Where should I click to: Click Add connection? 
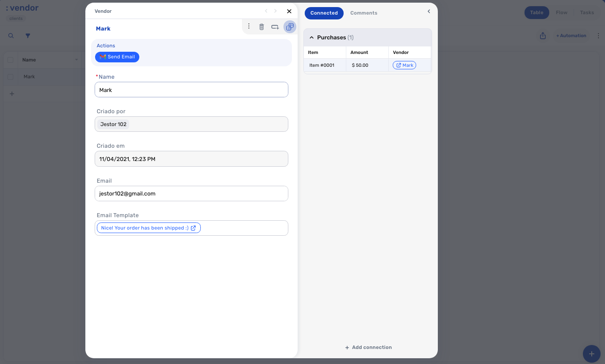[x=368, y=348]
